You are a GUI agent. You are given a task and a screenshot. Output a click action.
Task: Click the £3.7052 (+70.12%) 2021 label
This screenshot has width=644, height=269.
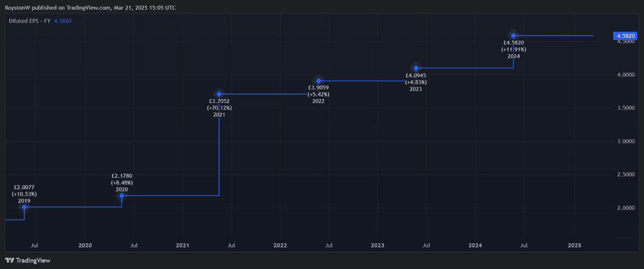click(219, 107)
